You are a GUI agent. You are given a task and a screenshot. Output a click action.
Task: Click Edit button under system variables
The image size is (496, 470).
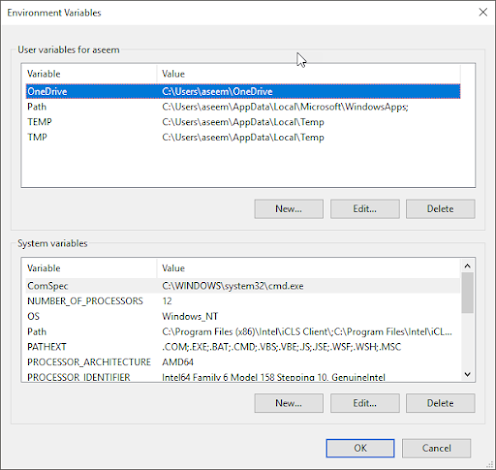(x=365, y=403)
